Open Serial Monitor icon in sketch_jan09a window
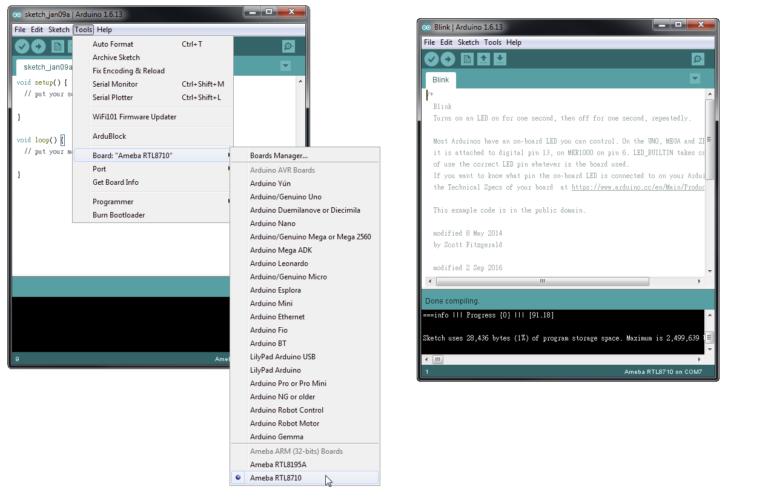 coord(288,46)
